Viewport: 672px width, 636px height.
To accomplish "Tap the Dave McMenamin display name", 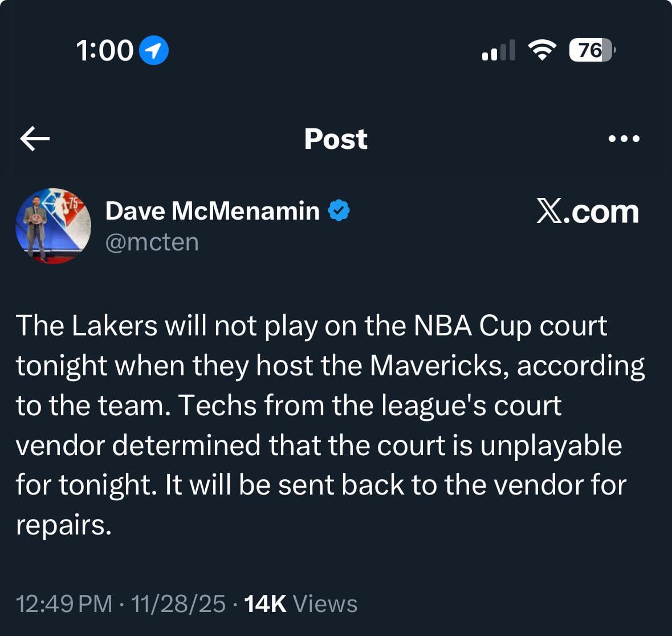I will [212, 211].
